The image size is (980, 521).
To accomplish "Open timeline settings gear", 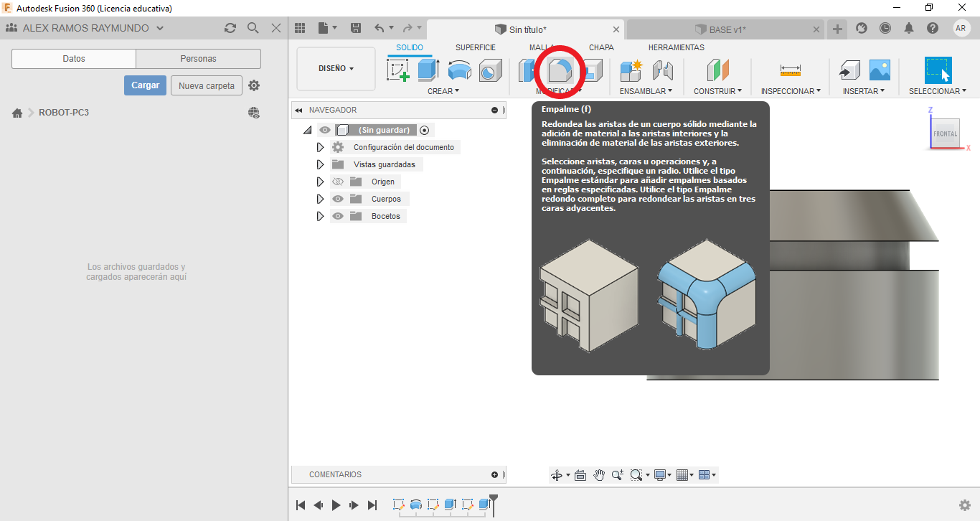I will pos(966,505).
